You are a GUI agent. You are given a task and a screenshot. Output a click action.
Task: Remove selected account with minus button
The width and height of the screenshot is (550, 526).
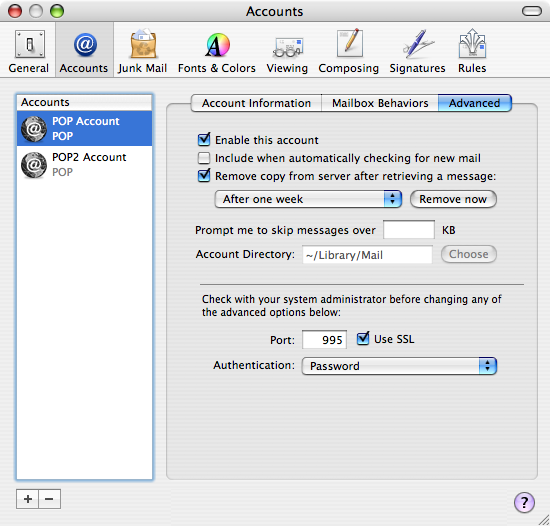tap(49, 499)
